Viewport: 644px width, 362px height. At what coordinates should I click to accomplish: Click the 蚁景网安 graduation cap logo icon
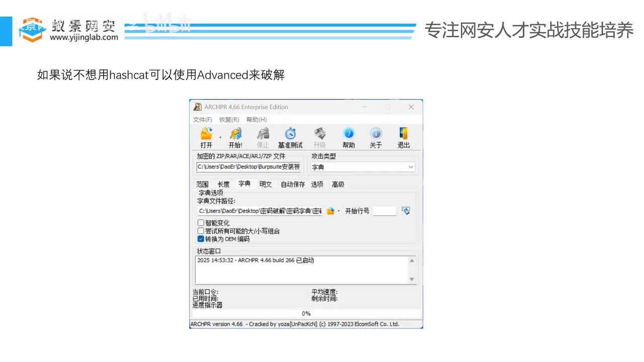(x=32, y=29)
